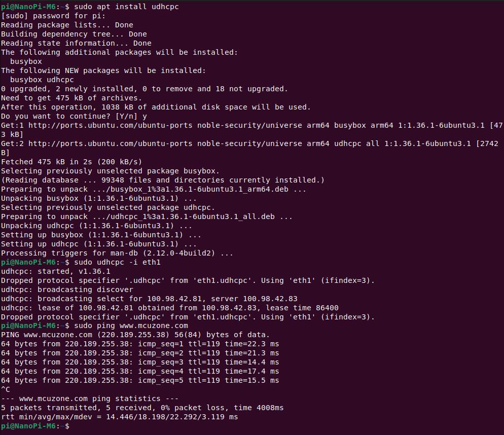Click the 'Setting up busybox' line

point(101,235)
